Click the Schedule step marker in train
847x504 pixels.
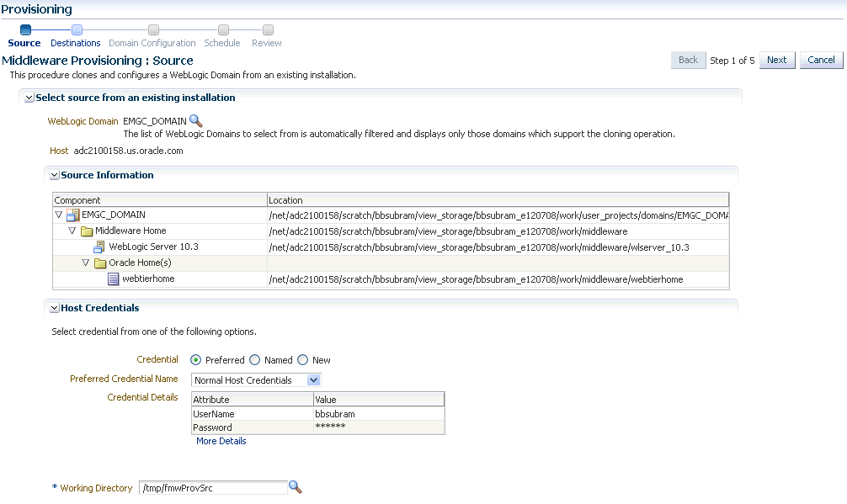click(223, 29)
